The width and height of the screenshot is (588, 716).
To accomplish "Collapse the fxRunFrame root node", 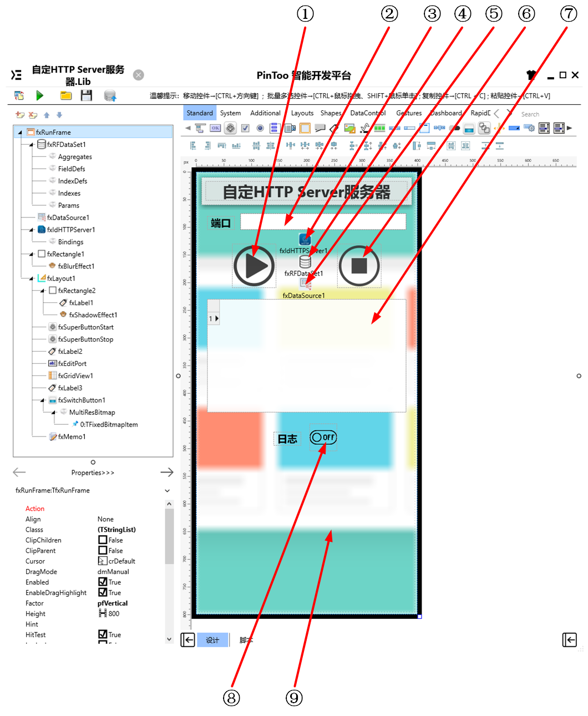I will click(21, 133).
